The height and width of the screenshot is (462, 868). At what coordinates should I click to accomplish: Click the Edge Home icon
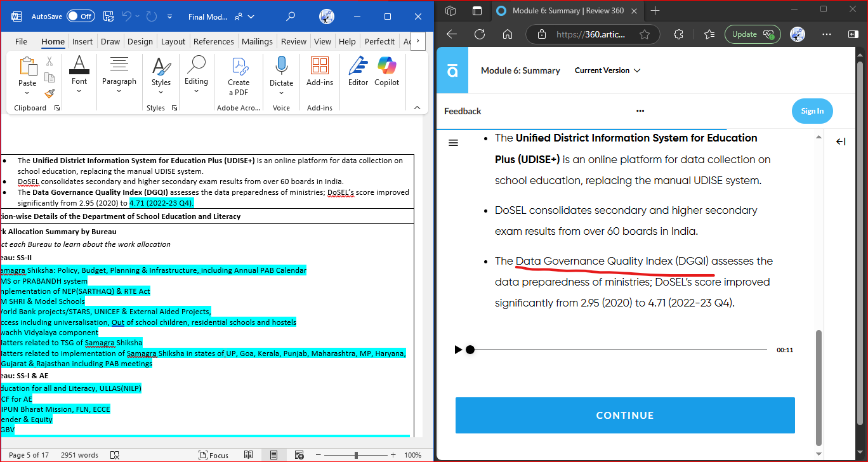point(508,34)
